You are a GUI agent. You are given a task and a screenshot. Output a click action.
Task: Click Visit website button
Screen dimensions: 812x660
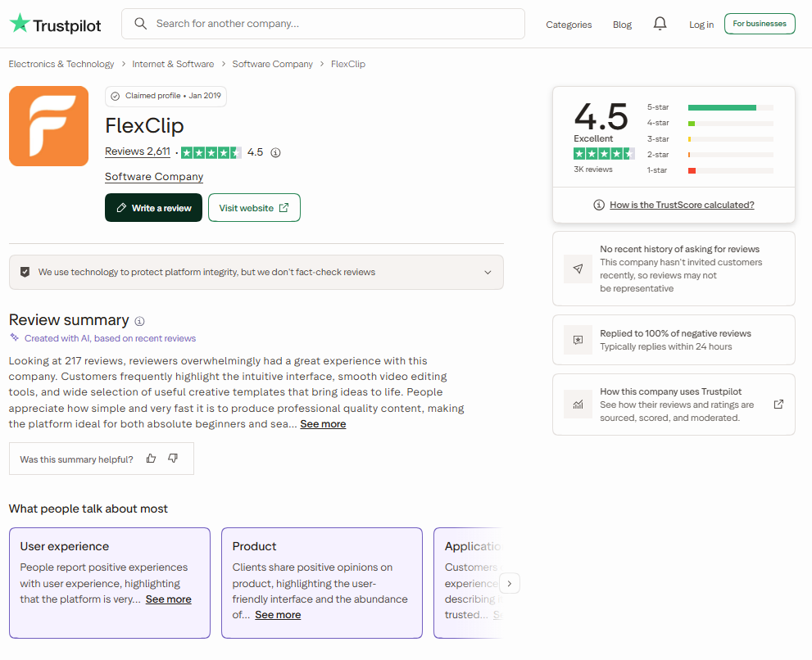pos(254,207)
